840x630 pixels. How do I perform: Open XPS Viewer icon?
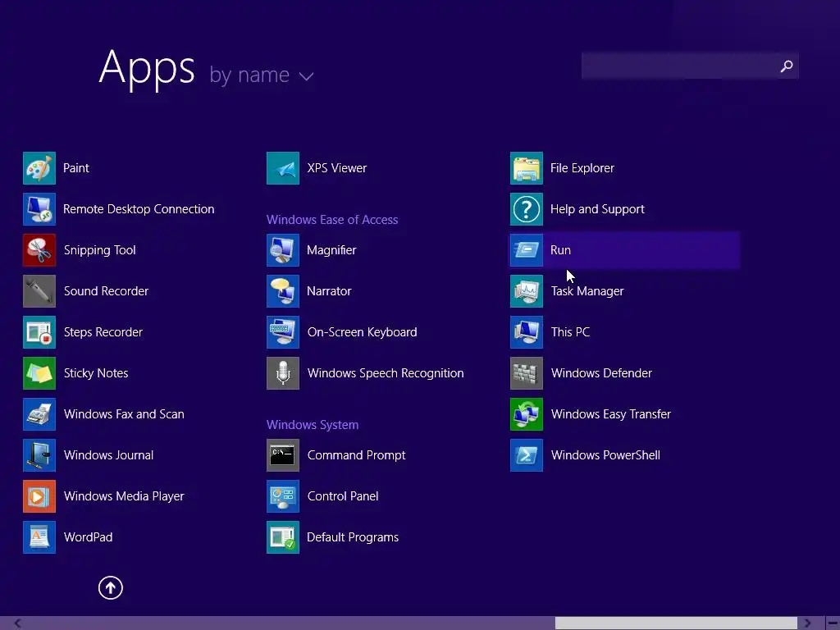click(283, 168)
